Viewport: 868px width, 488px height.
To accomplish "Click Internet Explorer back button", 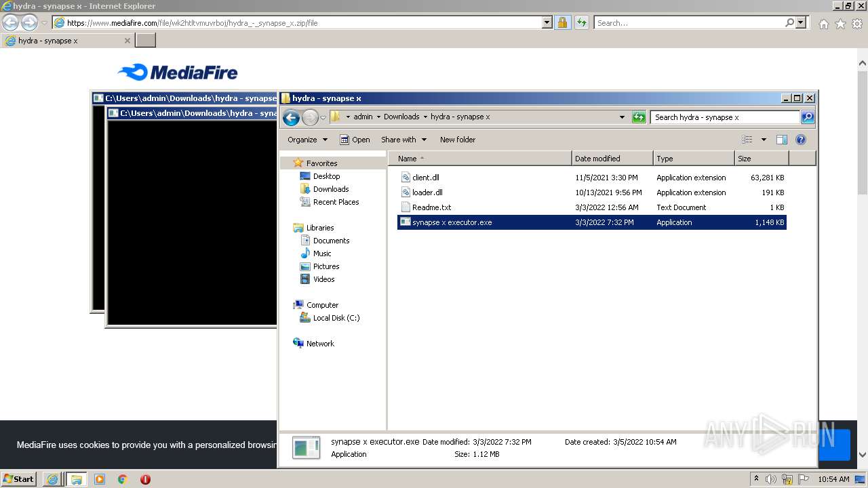I will (x=11, y=22).
